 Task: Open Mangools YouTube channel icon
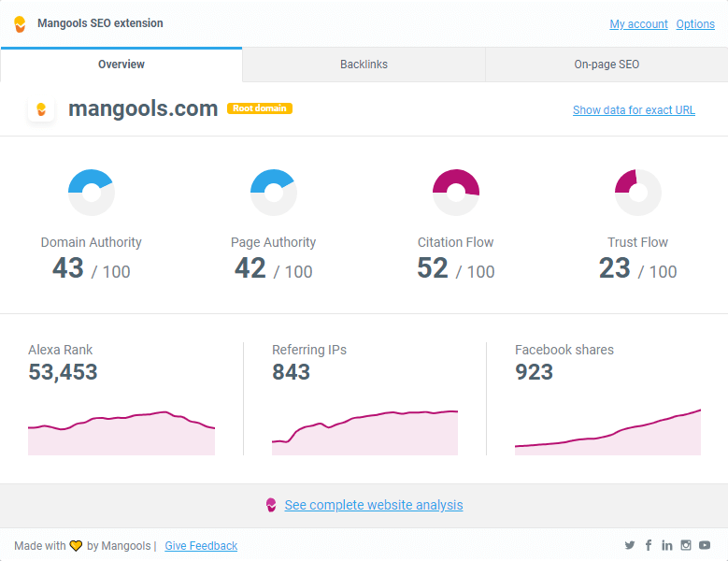pos(705,545)
